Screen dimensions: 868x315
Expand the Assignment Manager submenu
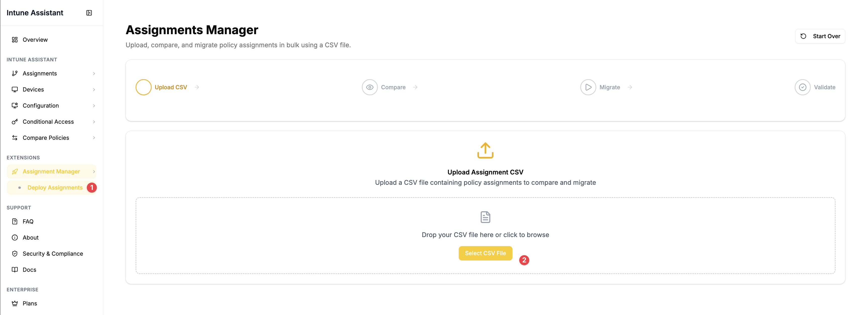94,171
